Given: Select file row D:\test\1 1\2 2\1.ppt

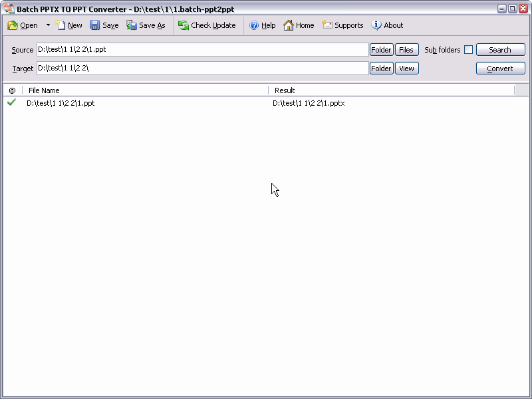Looking at the screenshot, I should (61, 103).
